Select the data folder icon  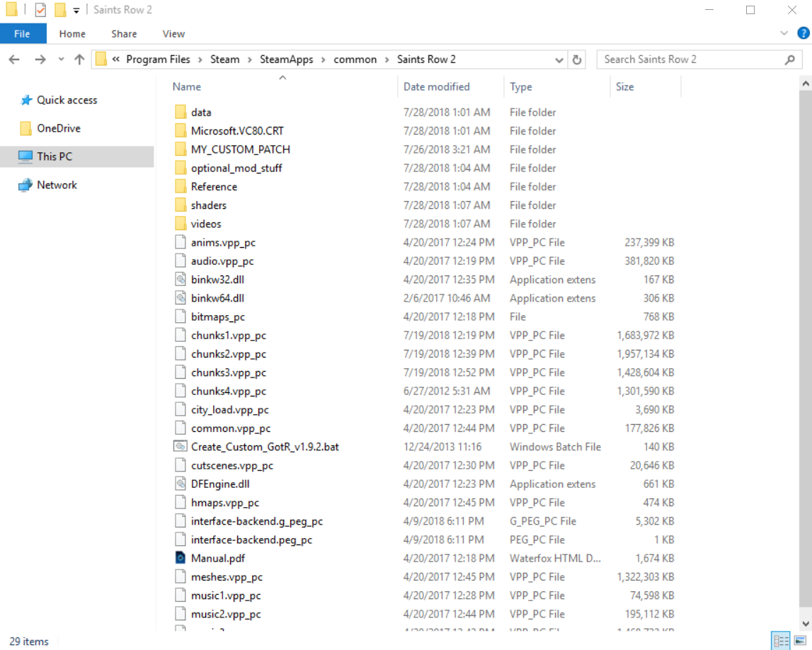181,112
